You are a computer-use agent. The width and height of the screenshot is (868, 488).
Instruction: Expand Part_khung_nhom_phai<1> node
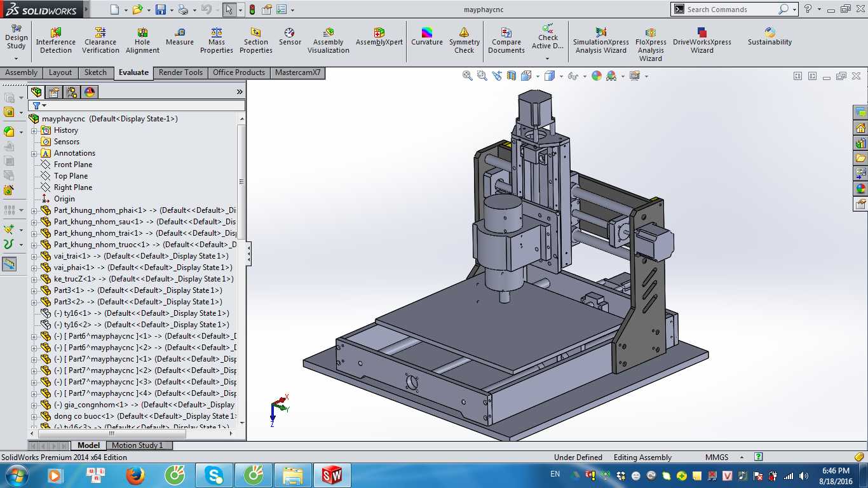(x=34, y=210)
